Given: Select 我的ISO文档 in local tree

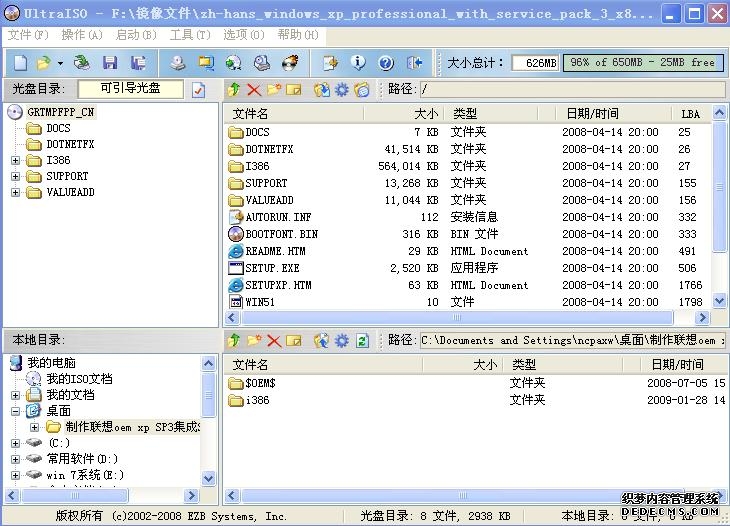Looking at the screenshot, I should 79,379.
